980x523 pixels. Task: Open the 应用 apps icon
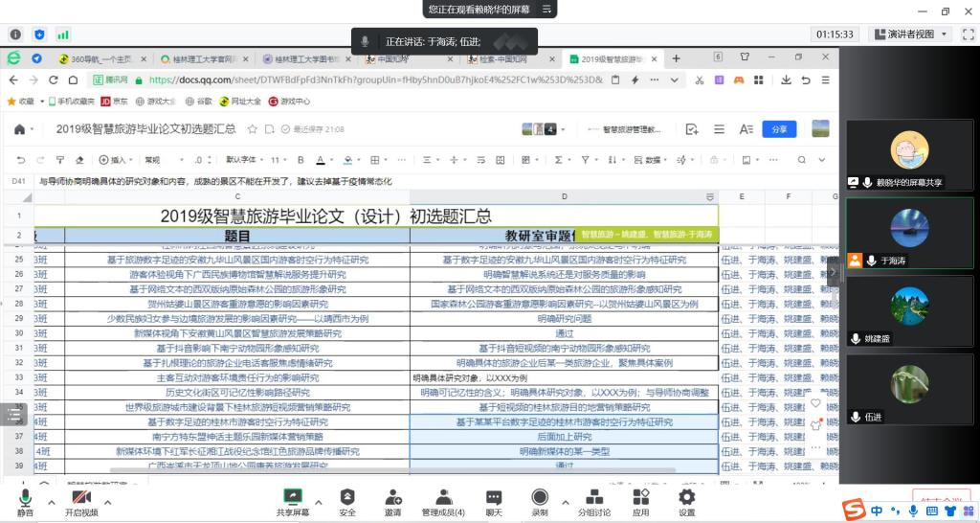640,498
